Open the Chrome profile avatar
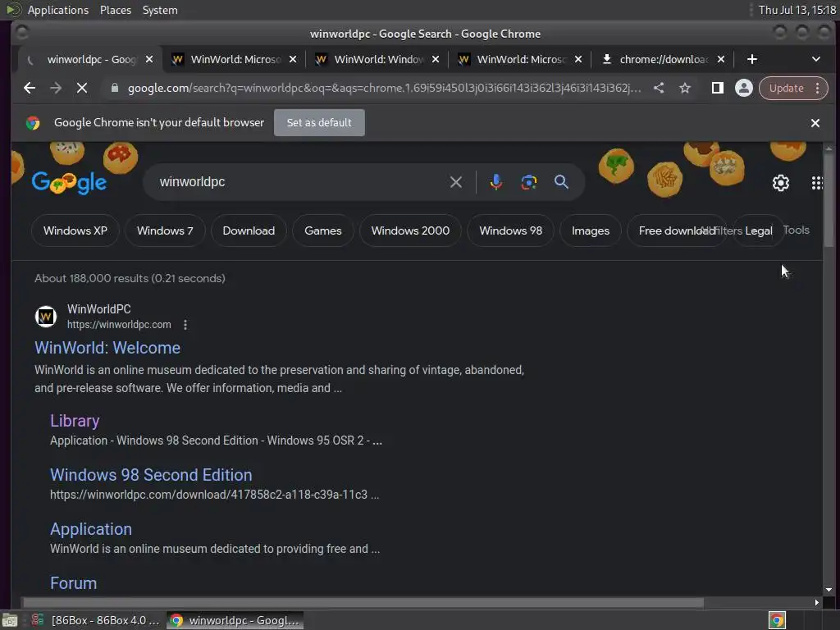Screen dimensions: 840x630 pyautogui.click(x=743, y=88)
